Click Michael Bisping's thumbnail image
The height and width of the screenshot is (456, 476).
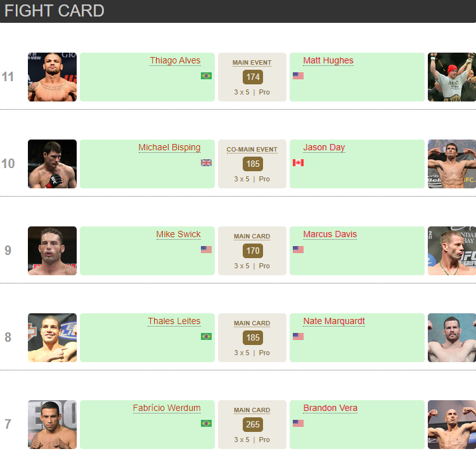[x=52, y=164]
